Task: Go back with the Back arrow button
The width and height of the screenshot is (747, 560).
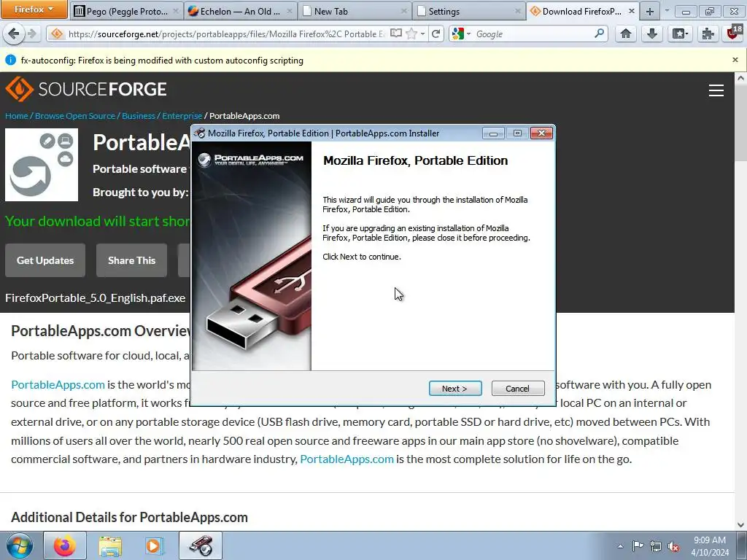Action: 14,34
